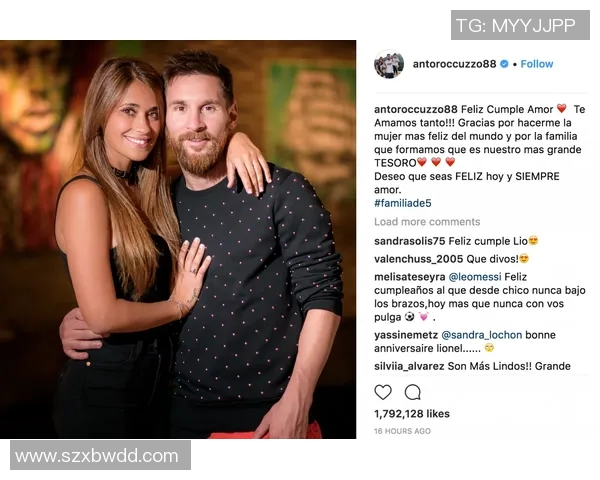
Task: View the 1,792,128 likes list
Action: (412, 414)
